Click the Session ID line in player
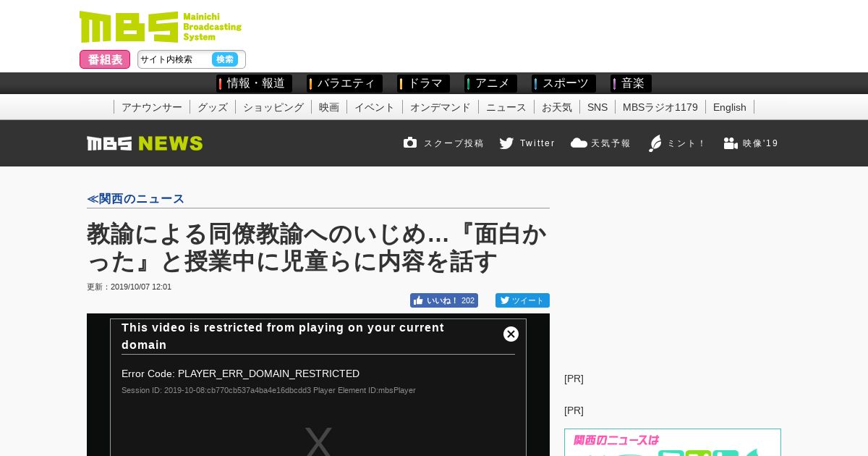 tap(268, 390)
